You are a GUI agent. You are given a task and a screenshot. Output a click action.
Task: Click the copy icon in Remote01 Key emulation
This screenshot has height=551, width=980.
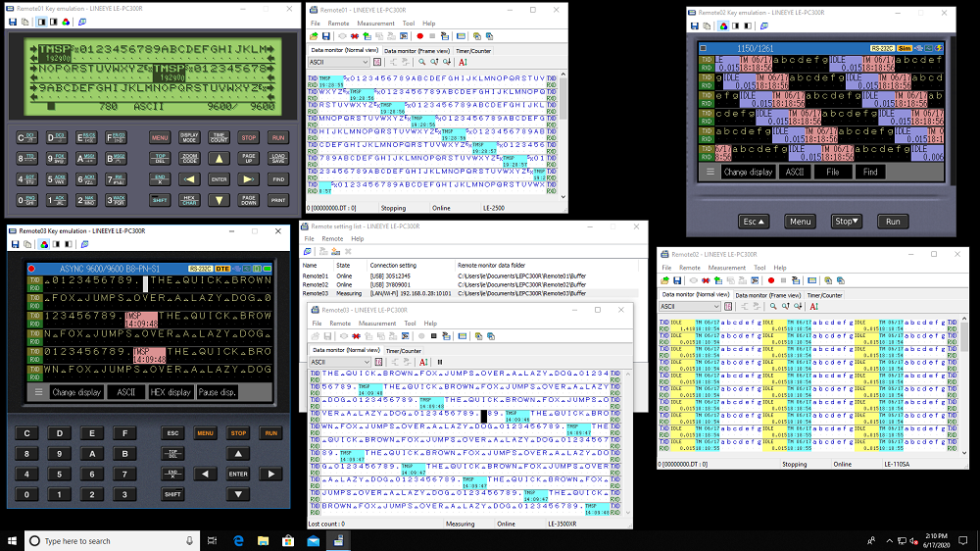pyautogui.click(x=25, y=22)
